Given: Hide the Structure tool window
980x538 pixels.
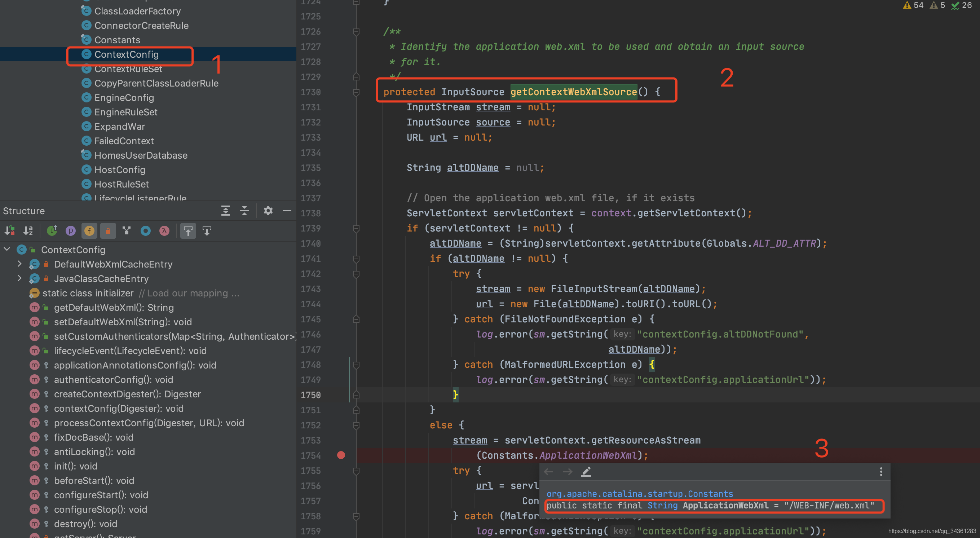Looking at the screenshot, I should (x=287, y=211).
